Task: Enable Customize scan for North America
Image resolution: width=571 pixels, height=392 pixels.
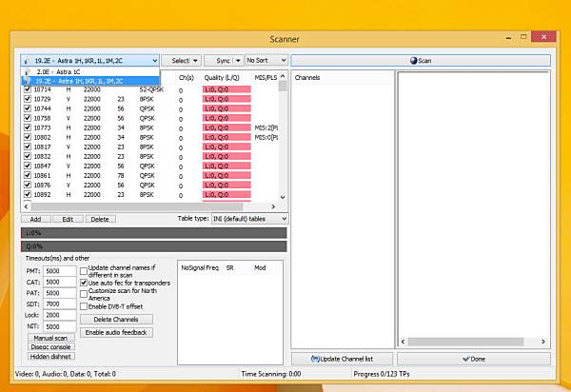Action: (84, 294)
